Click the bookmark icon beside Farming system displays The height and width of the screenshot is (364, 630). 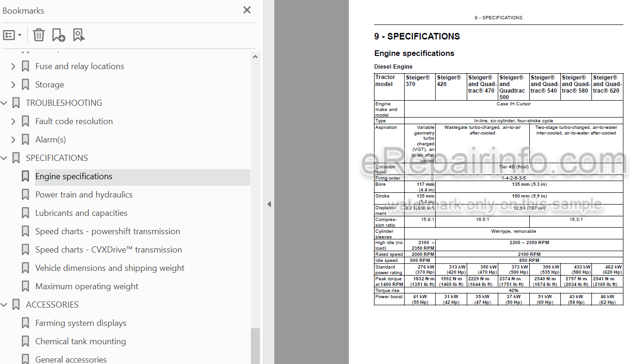pyautogui.click(x=25, y=323)
